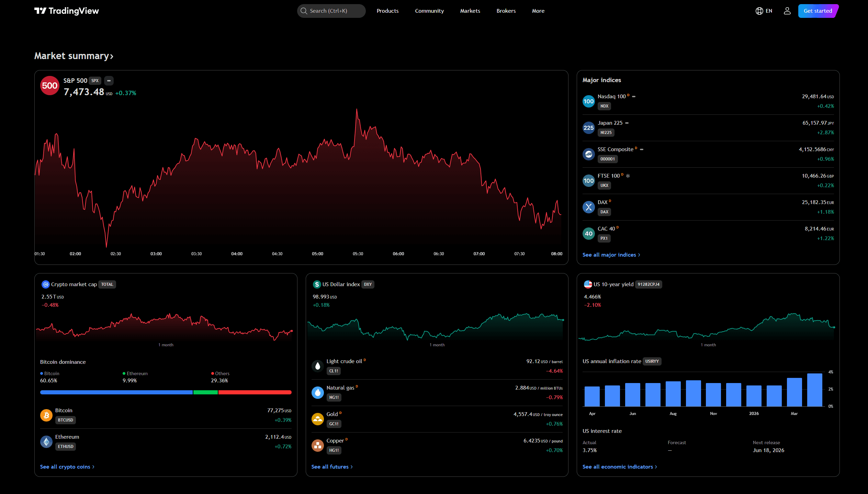Click the S&P 500 market status badge

[x=109, y=81]
